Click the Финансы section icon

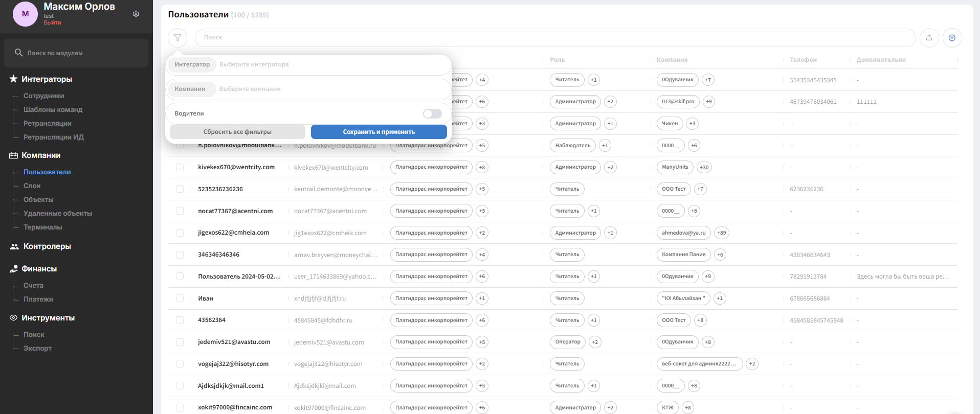tap(14, 269)
